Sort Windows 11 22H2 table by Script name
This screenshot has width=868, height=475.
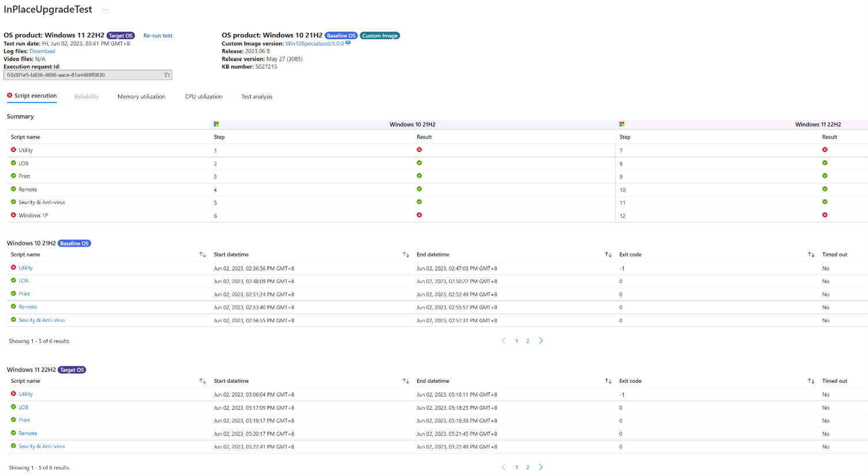coord(203,381)
